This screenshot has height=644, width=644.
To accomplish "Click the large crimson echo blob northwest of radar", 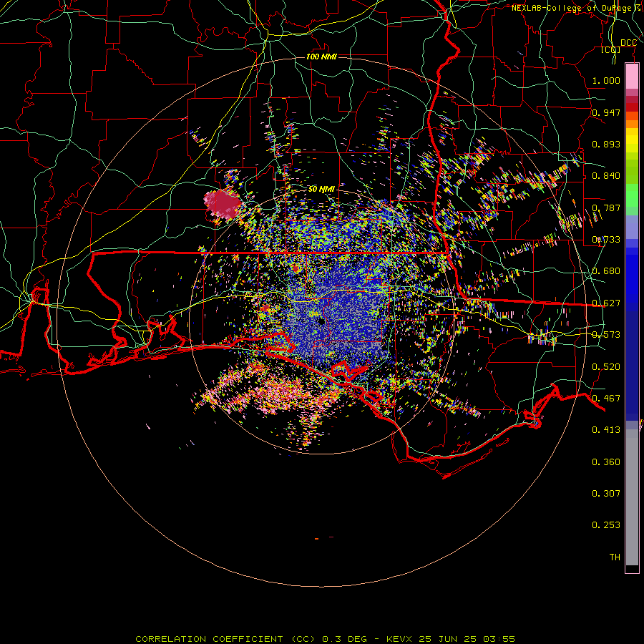I will tap(223, 204).
